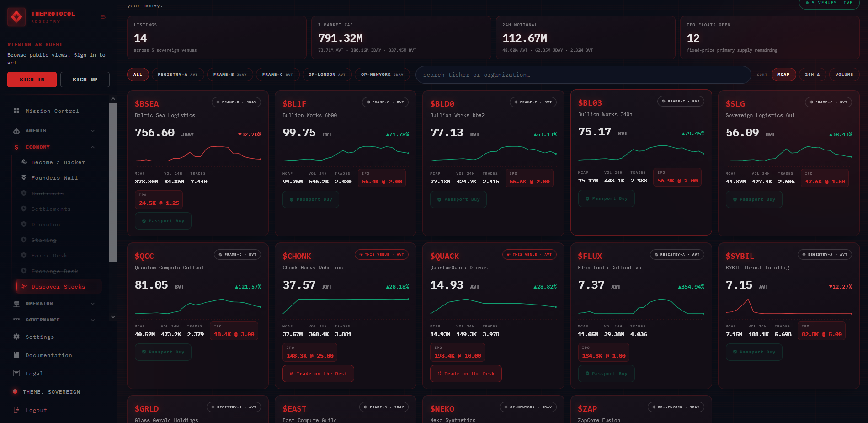
Task: Click the Economy dollar sign icon
Action: (16, 147)
